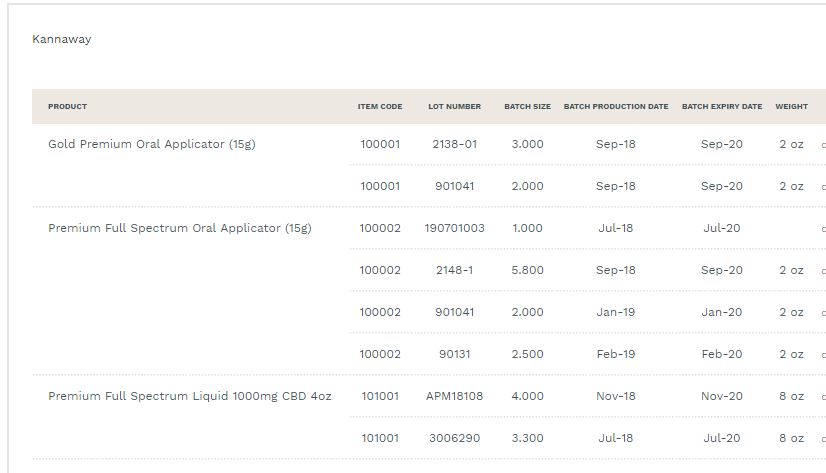
Task: Click the BATCH EXPIRY DATE column header
Action: coord(722,106)
